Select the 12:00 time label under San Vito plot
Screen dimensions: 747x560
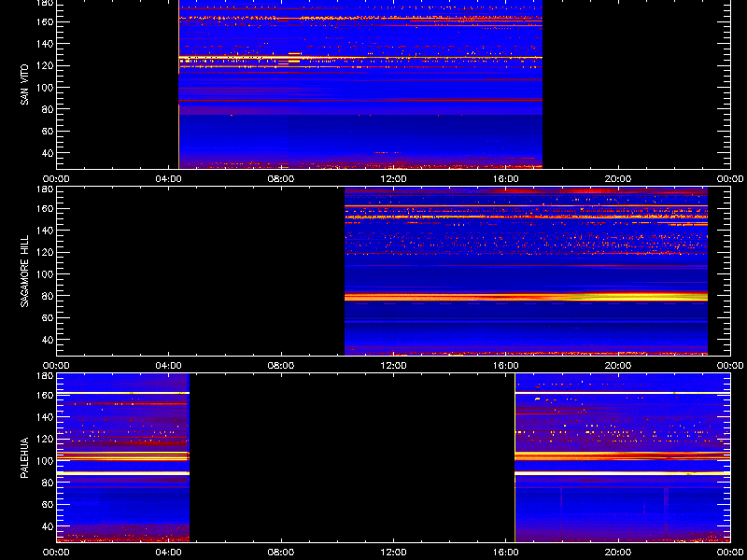393,179
